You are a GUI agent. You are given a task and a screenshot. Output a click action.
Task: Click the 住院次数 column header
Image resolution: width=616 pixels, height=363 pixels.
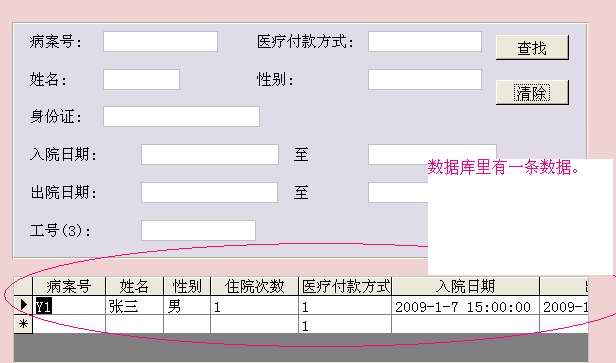point(255,286)
